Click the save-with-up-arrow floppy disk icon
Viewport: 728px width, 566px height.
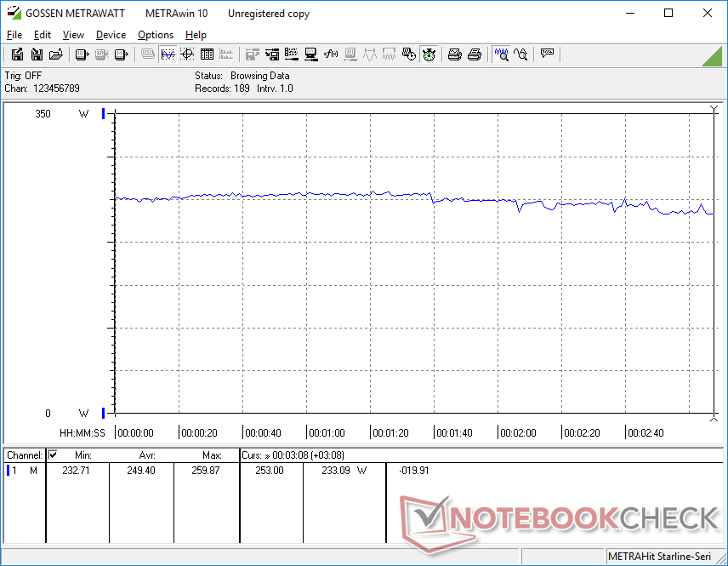click(17, 54)
